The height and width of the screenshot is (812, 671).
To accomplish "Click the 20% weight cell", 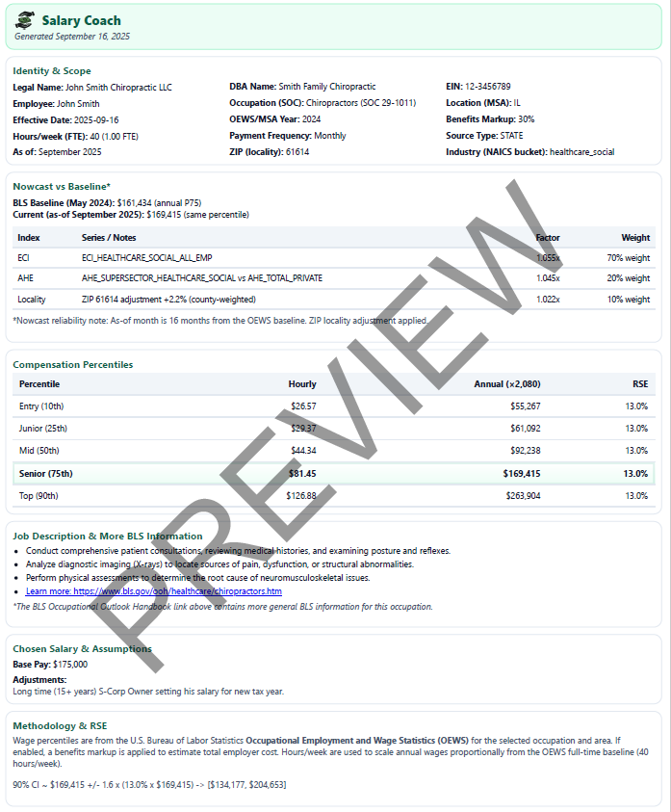I will coord(628,278).
